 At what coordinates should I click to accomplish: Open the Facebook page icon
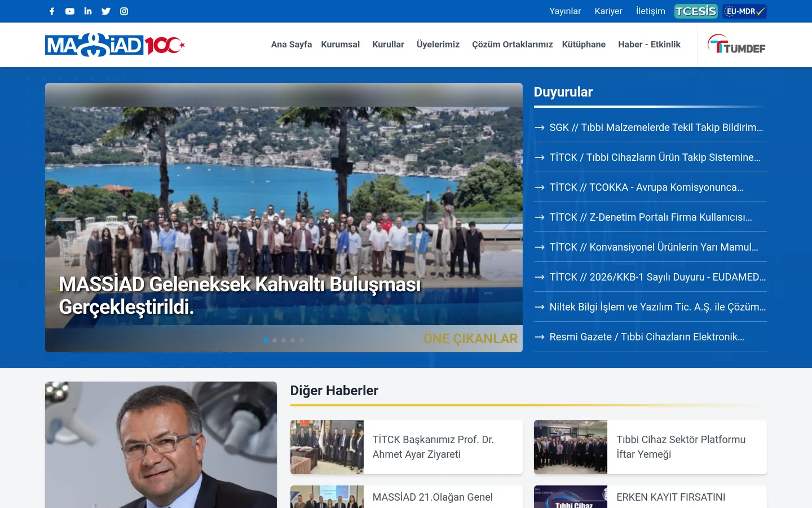tap(52, 11)
